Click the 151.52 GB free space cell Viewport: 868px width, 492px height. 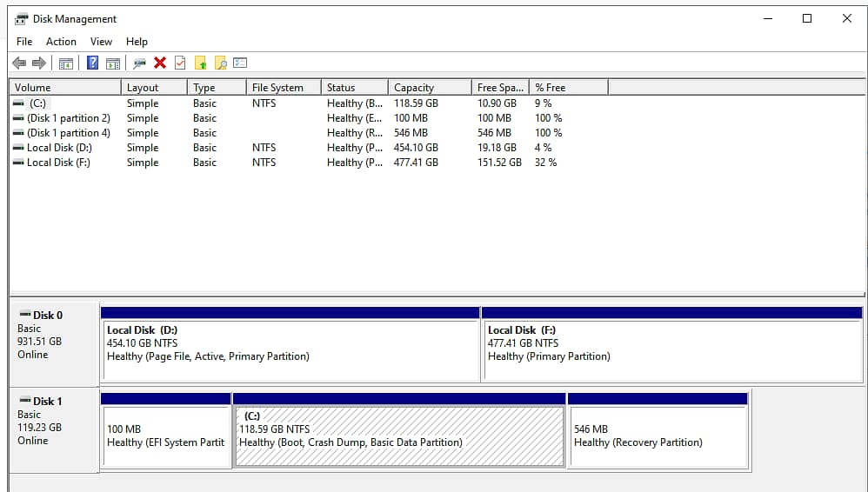[499, 163]
